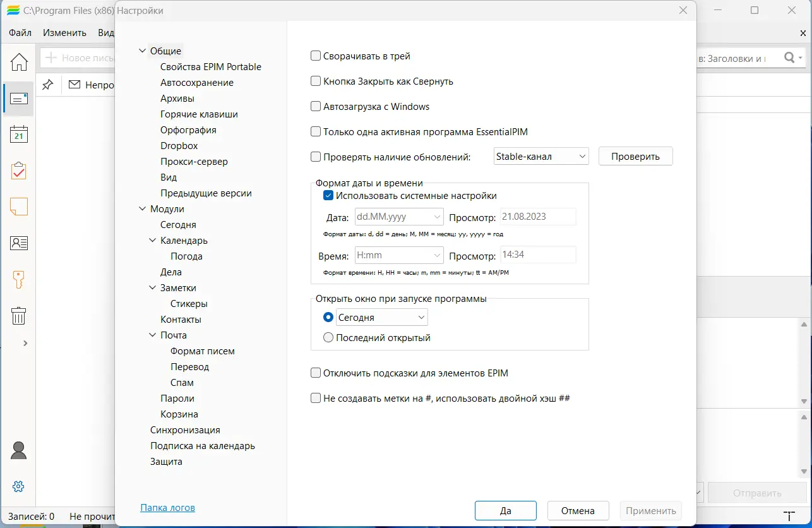The width and height of the screenshot is (812, 528).
Task: Uncheck Использовать системные настройки
Action: tap(328, 196)
